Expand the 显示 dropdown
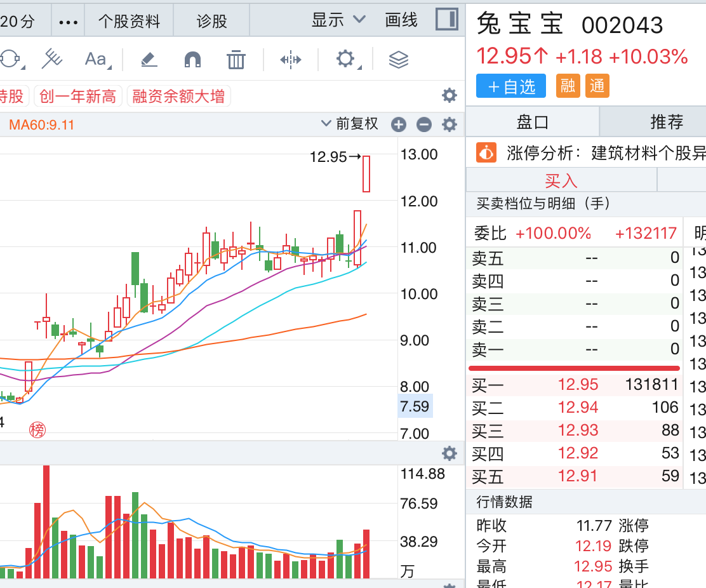 tap(338, 20)
